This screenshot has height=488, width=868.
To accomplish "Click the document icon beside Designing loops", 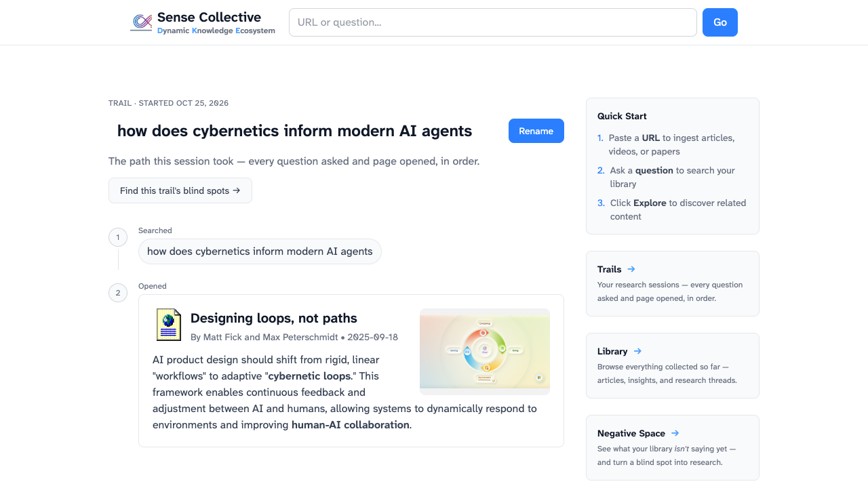I will point(169,325).
